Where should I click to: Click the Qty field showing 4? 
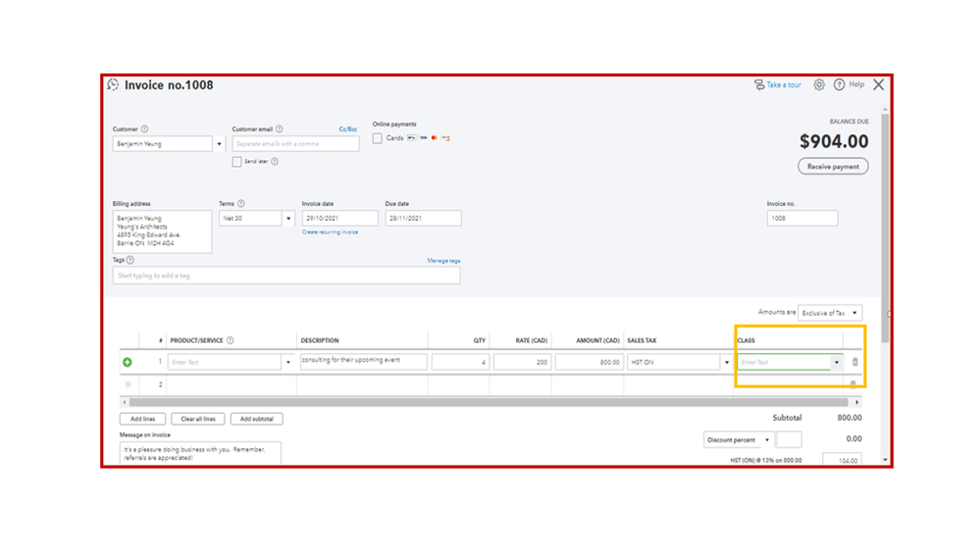click(x=460, y=363)
